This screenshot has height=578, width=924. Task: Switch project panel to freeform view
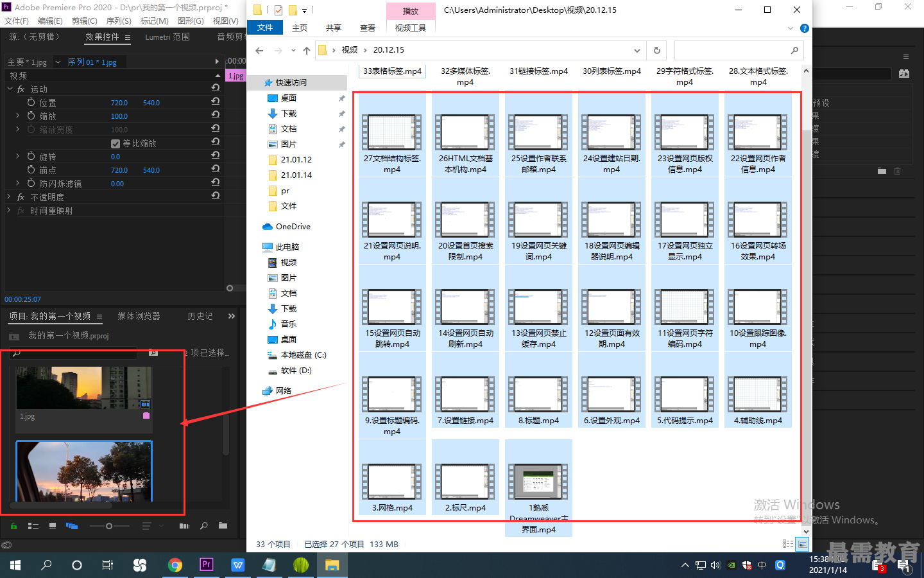pos(72,526)
